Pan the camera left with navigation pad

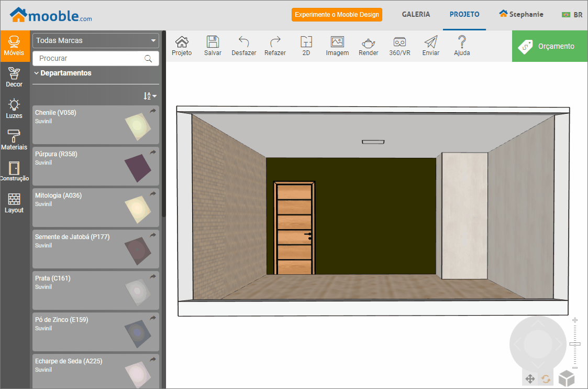tap(518, 344)
